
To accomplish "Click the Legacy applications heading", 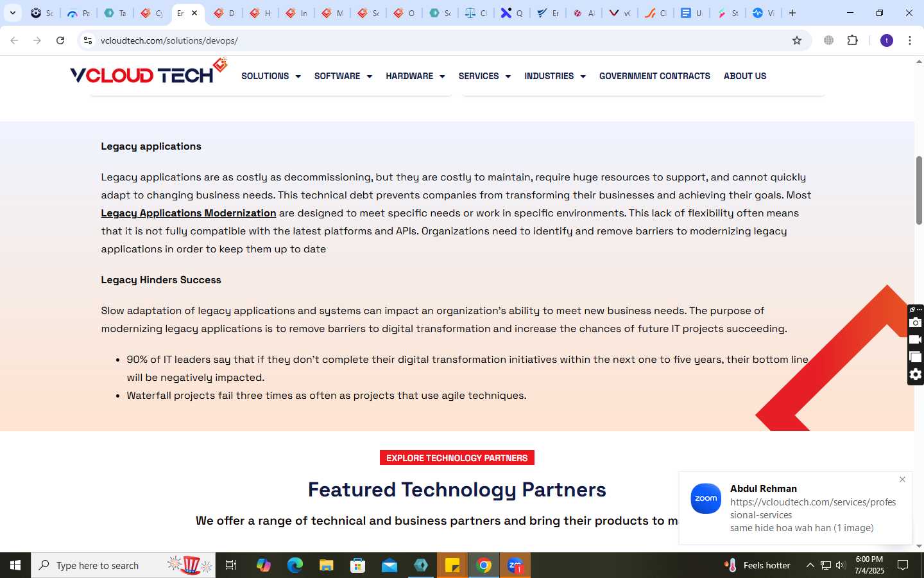I will [151, 146].
